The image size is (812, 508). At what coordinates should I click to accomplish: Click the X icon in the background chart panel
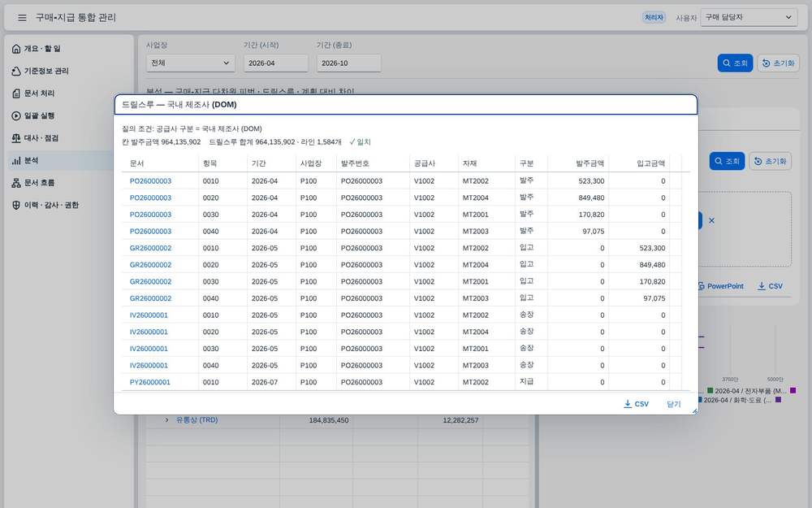point(711,220)
